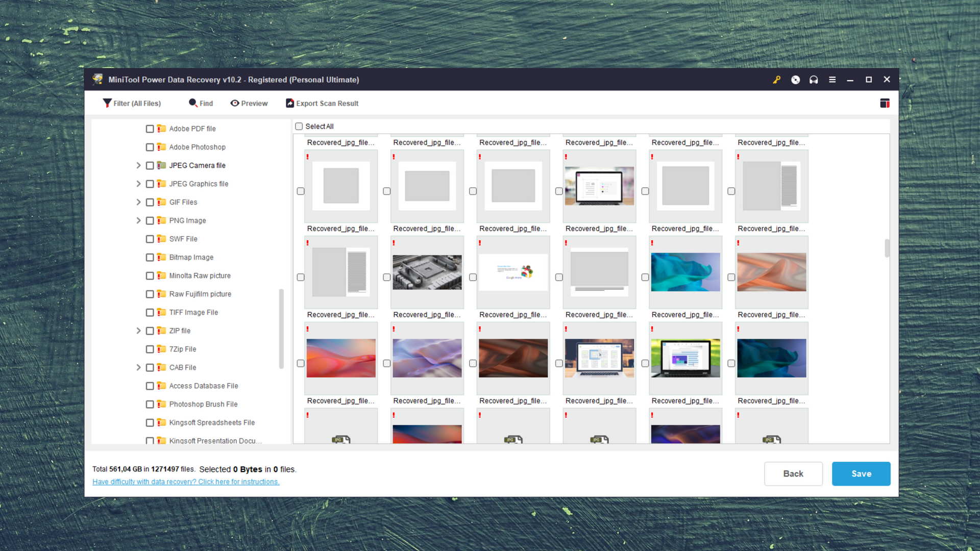Screen dimensions: 980x551
Task: Select the red-orange gradient hills thumbnail
Action: pyautogui.click(x=341, y=358)
